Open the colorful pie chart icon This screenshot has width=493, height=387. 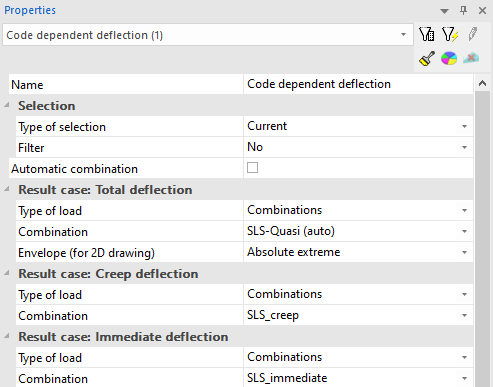pyautogui.click(x=449, y=58)
